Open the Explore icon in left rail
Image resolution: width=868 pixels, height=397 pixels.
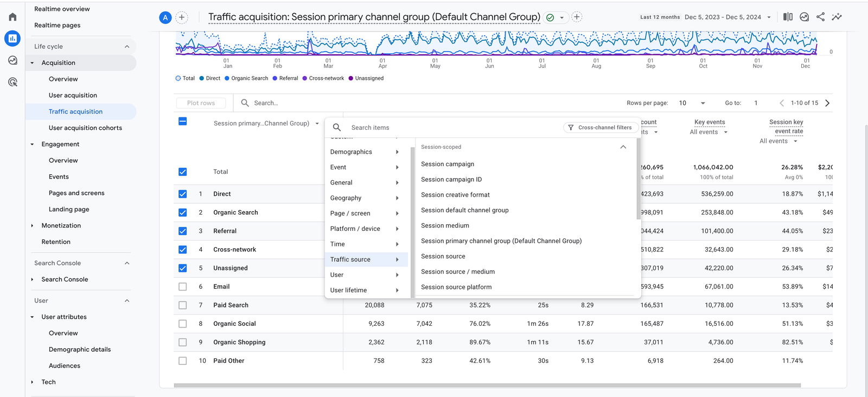point(12,60)
